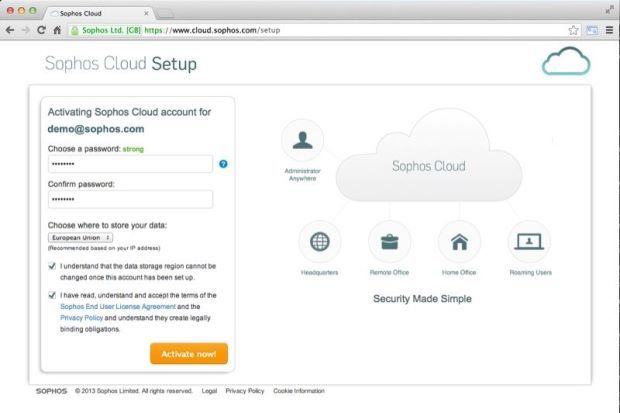Image resolution: width=620 pixels, height=413 pixels.
Task: Click the demo@sophos.com email text
Action: [x=96, y=129]
